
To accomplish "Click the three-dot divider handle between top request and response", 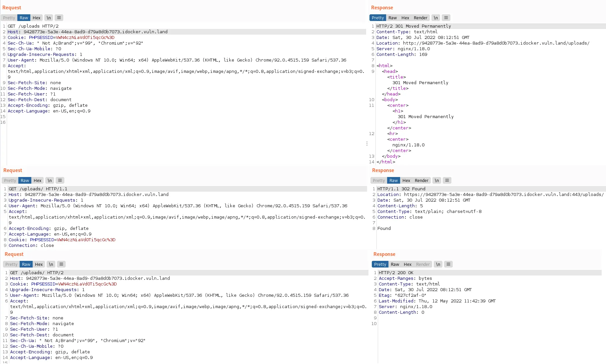I will pyautogui.click(x=367, y=143).
